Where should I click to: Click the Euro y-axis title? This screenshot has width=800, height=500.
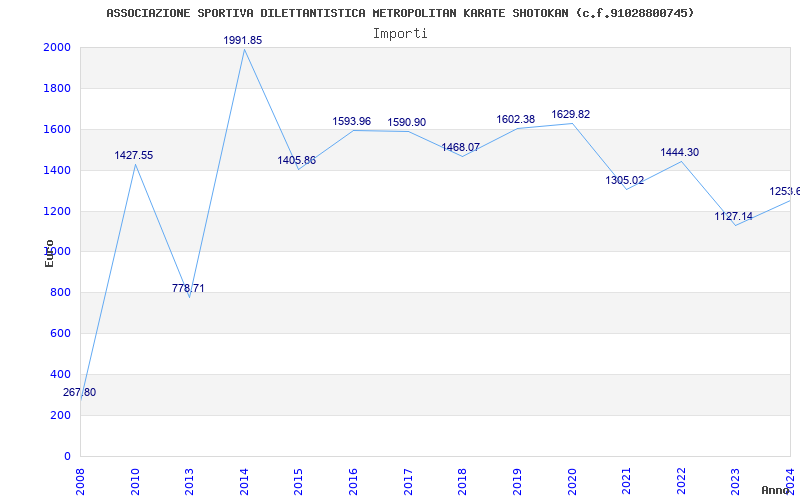point(49,253)
